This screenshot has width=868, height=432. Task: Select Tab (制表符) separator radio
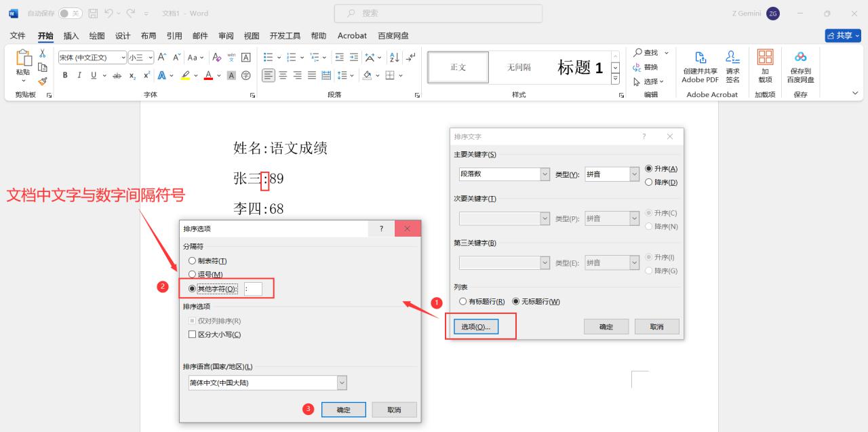(192, 261)
